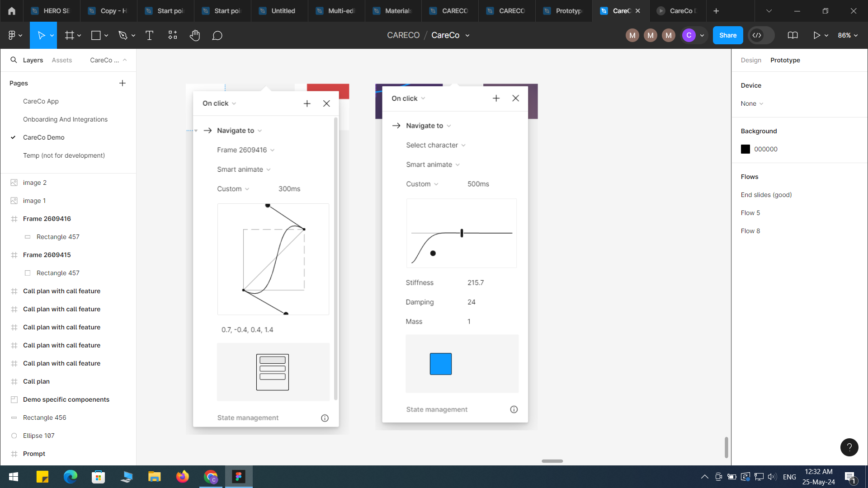Add action in left interaction panel
Image resolution: width=868 pixels, height=488 pixels.
point(307,103)
